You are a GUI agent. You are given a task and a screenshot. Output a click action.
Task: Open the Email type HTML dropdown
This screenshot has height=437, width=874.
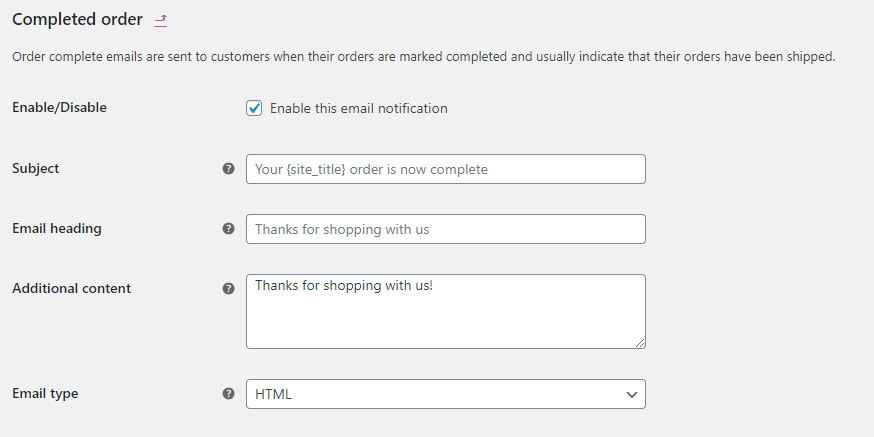pyautogui.click(x=445, y=394)
